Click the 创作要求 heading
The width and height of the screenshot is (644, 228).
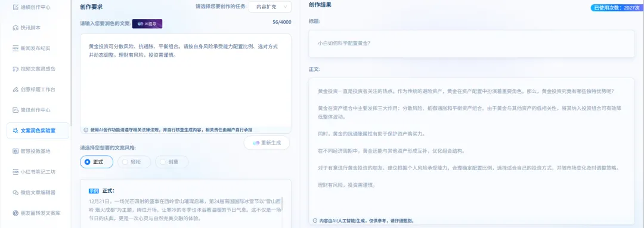[x=91, y=7]
